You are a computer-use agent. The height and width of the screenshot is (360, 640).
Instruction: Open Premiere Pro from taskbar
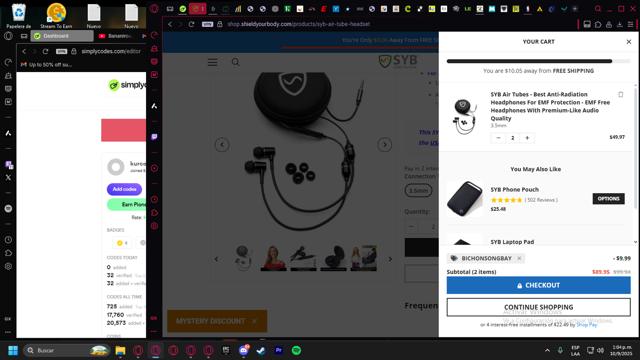[x=279, y=350]
